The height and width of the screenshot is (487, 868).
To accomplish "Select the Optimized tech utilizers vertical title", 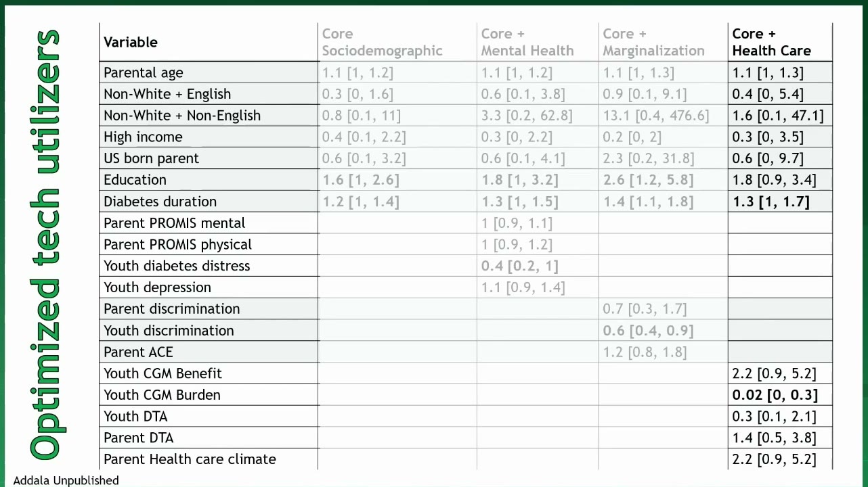I will 45,245.
